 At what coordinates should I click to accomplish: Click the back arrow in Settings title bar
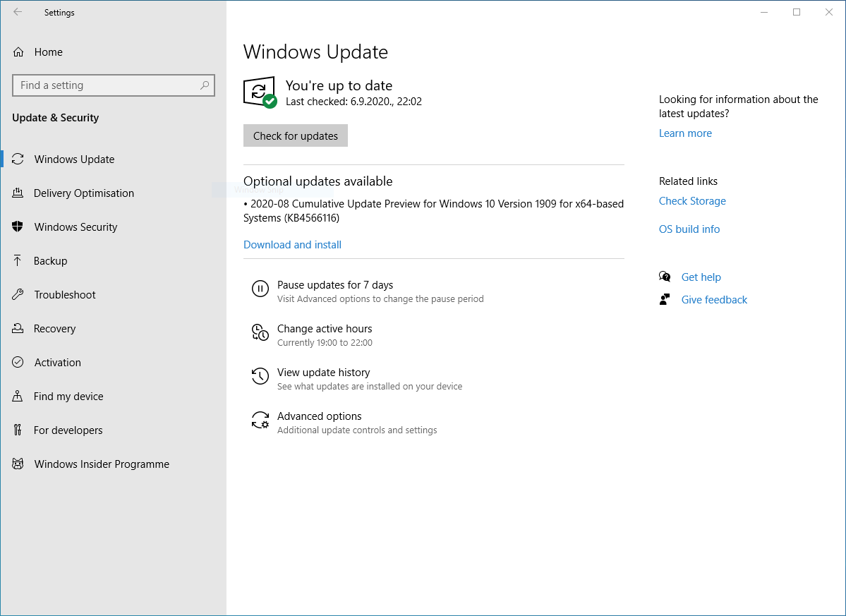coord(18,12)
